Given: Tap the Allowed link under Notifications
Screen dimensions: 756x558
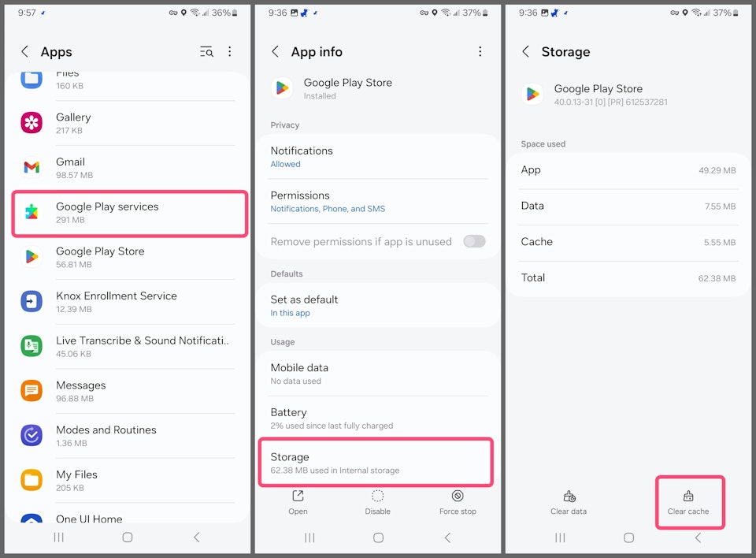Looking at the screenshot, I should [285, 164].
